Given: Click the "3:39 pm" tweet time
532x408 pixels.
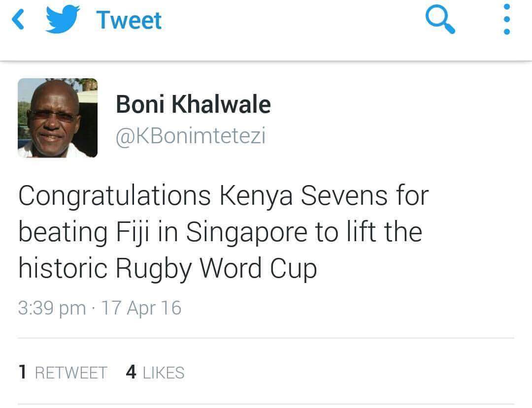Looking at the screenshot, I should tap(52, 308).
